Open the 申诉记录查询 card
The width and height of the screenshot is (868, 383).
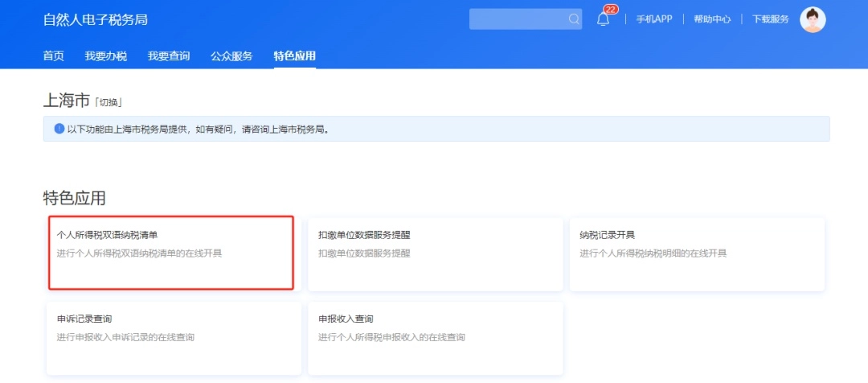coord(173,338)
